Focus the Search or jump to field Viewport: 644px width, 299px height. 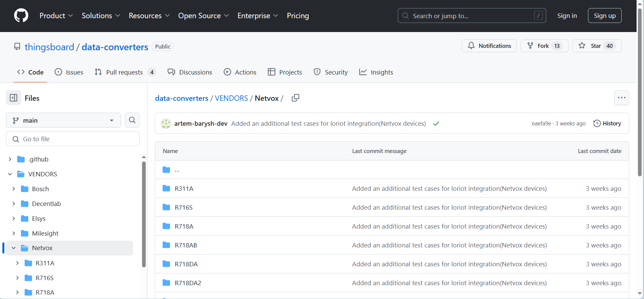coord(472,16)
